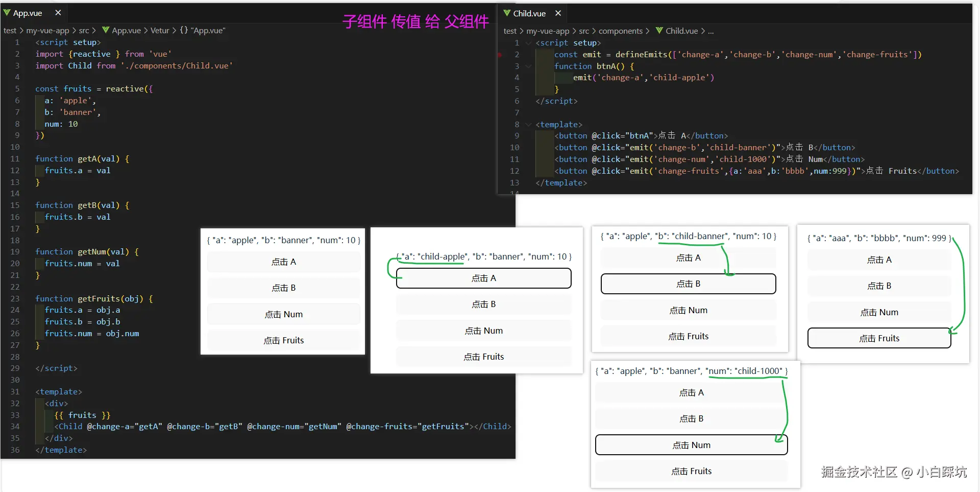Click 点击 B in the child-apple result panel

click(484, 304)
